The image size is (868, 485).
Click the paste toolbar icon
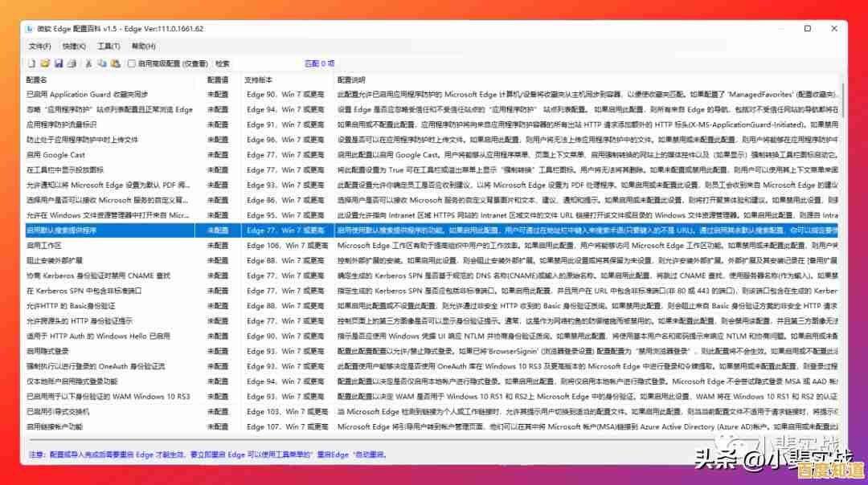[116, 63]
